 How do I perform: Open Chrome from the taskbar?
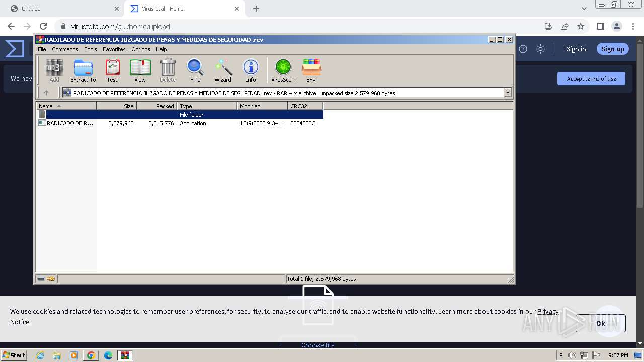pos(91,355)
